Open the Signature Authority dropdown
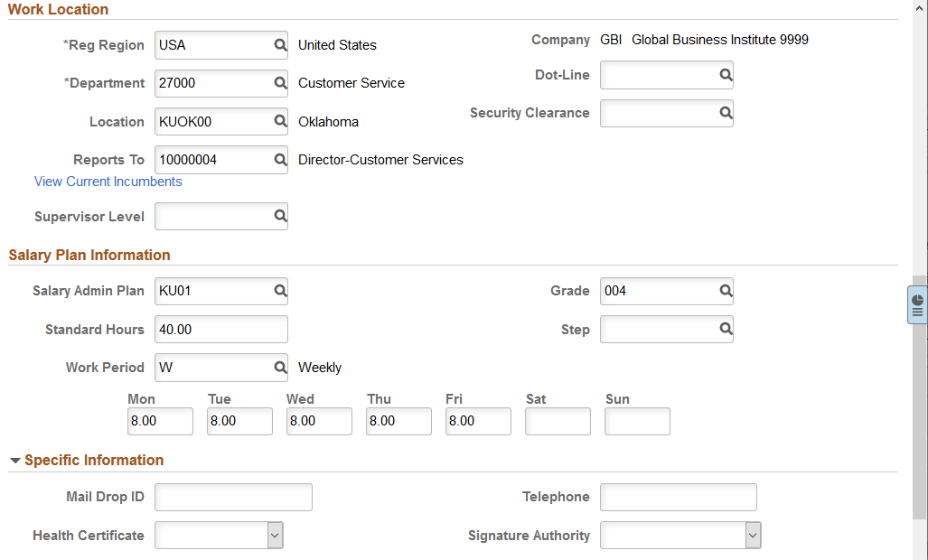The width and height of the screenshot is (928, 560). point(752,536)
